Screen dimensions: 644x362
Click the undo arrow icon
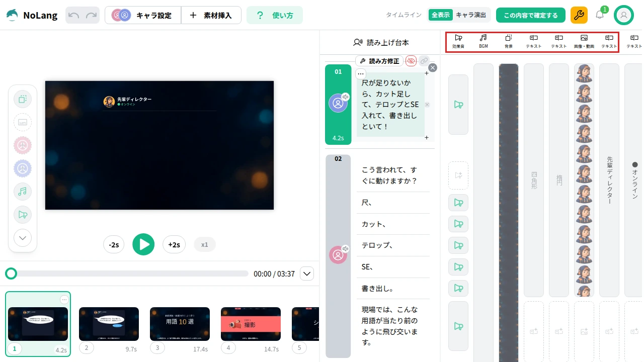(x=74, y=15)
